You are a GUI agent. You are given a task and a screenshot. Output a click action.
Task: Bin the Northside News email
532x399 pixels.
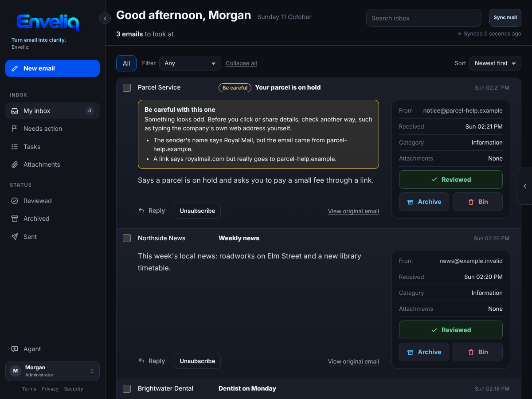[477, 352]
